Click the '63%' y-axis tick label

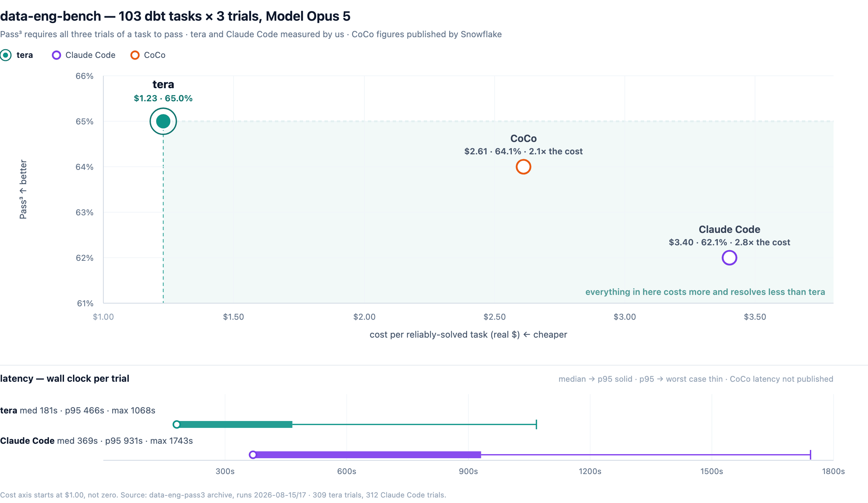85,213
